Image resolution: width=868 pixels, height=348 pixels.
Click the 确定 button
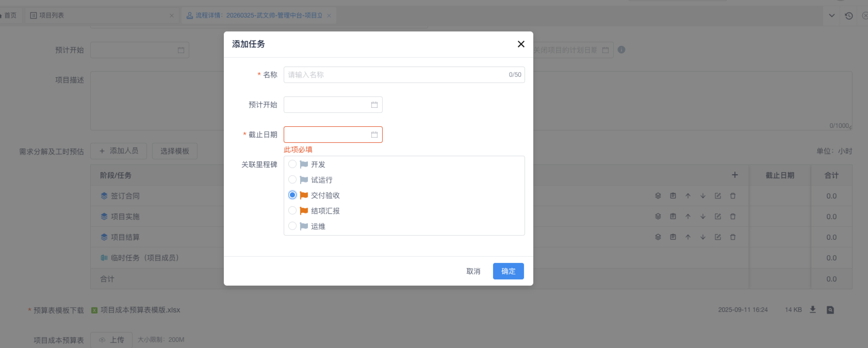point(508,271)
